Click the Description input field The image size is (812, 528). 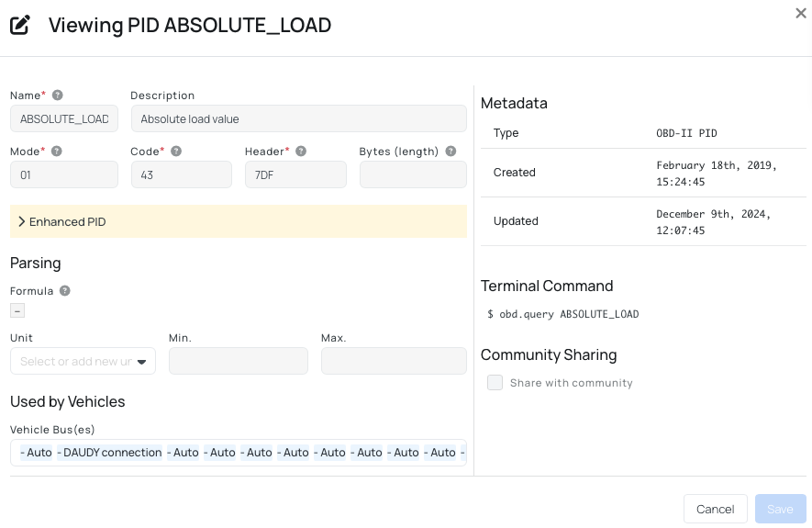[299, 119]
